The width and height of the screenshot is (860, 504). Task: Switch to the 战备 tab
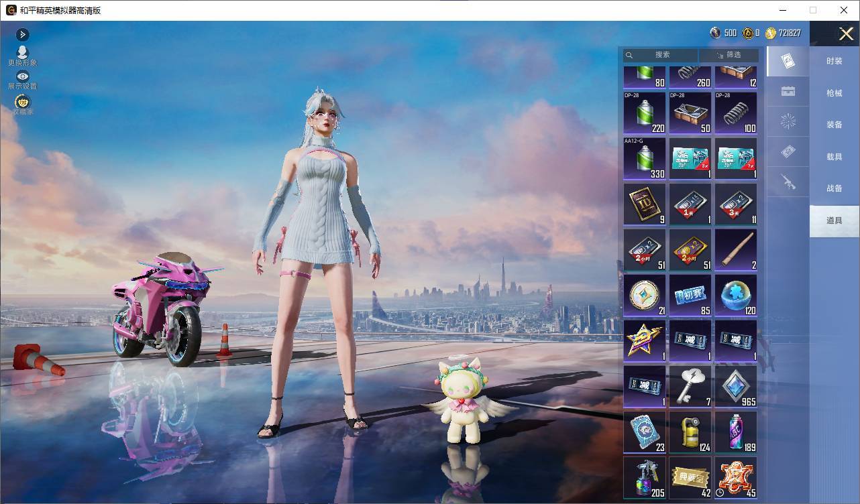point(834,188)
